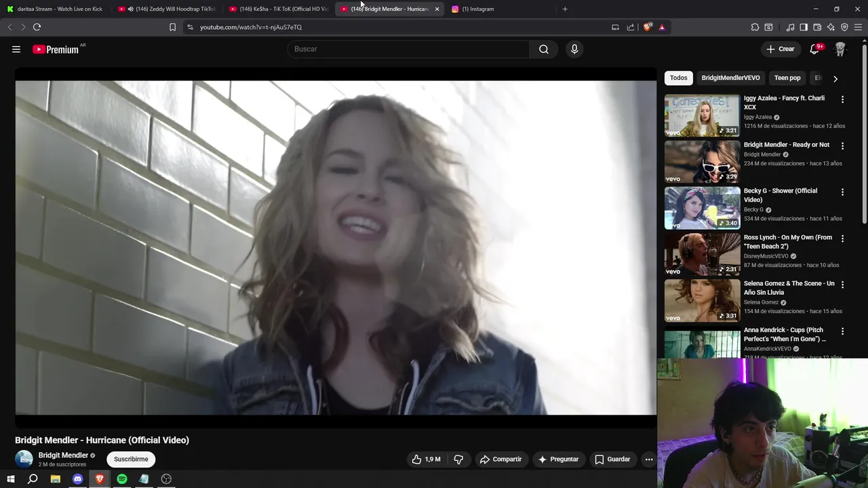This screenshot has width=868, height=488.
Task: Open the Brave playlist music-note icon
Action: 790,27
